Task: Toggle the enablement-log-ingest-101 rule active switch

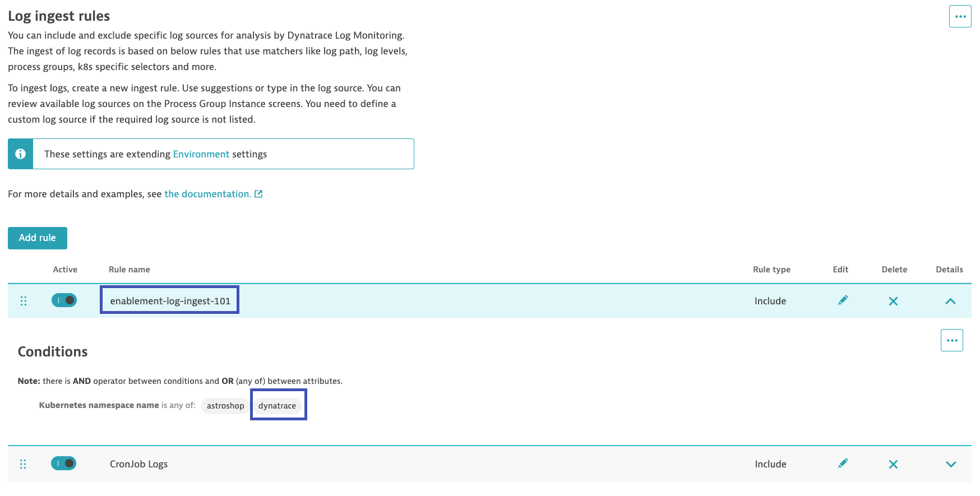Action: click(x=64, y=300)
